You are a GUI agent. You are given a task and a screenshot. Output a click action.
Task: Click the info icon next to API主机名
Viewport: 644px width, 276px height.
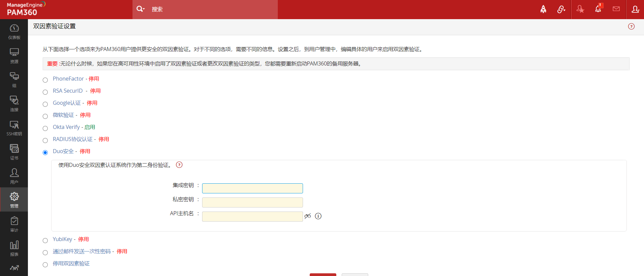pyautogui.click(x=318, y=216)
